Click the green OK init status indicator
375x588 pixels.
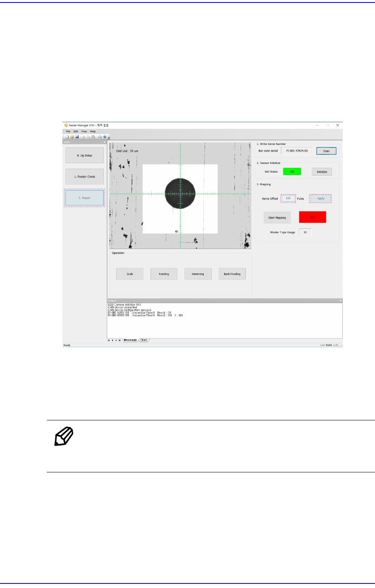point(292,172)
